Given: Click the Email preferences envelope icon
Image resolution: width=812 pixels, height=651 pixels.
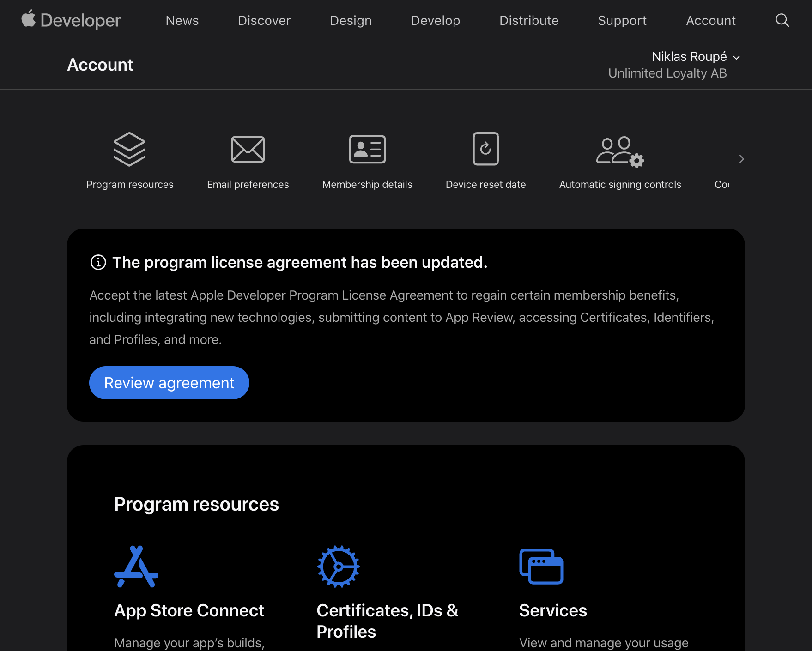Looking at the screenshot, I should 248,149.
